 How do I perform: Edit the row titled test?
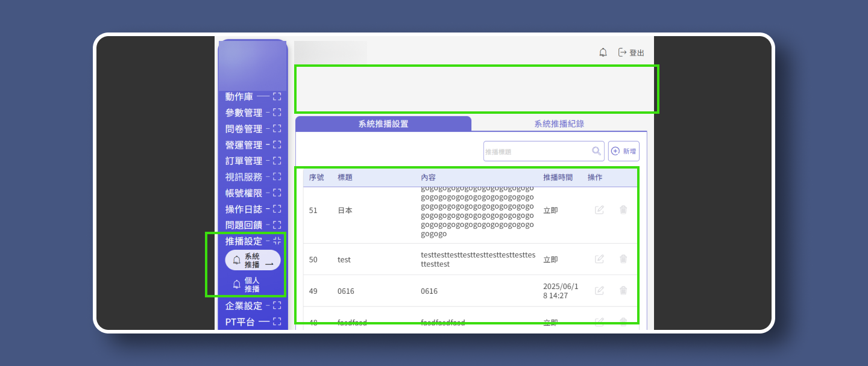[599, 259]
